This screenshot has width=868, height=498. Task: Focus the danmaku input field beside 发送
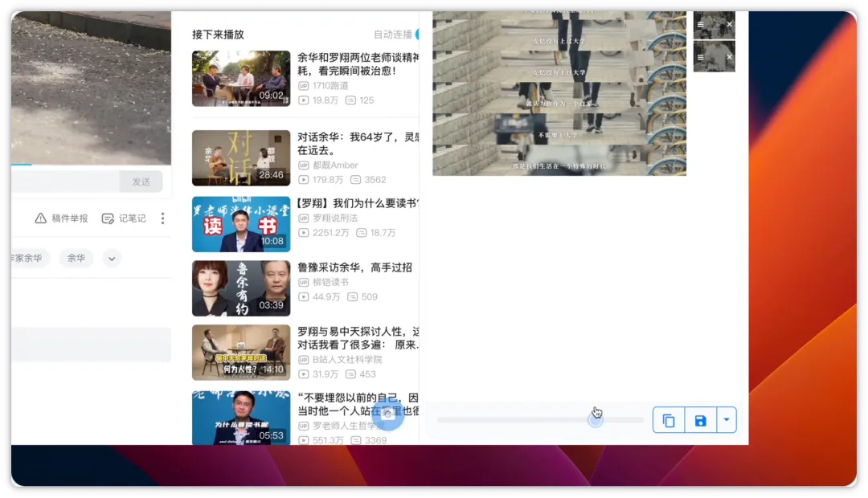65,182
